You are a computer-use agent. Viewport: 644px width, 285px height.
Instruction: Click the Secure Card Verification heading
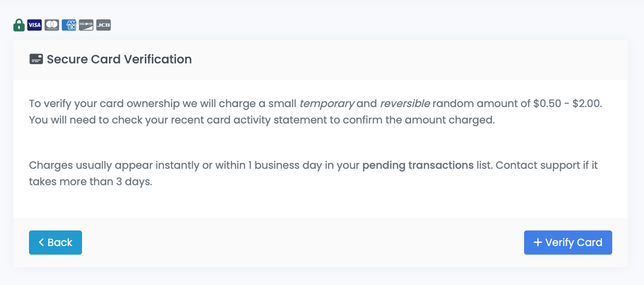[x=119, y=59]
